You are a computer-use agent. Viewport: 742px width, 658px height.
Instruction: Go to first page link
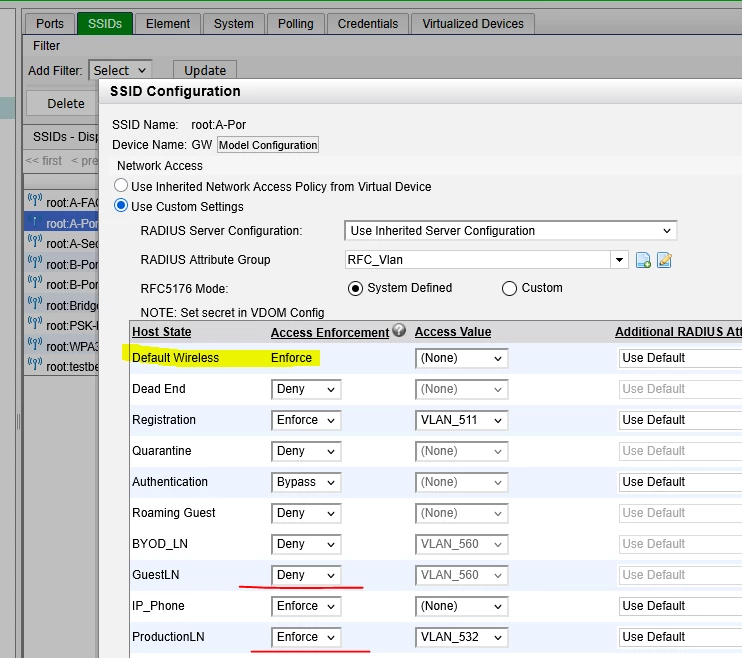click(44, 161)
